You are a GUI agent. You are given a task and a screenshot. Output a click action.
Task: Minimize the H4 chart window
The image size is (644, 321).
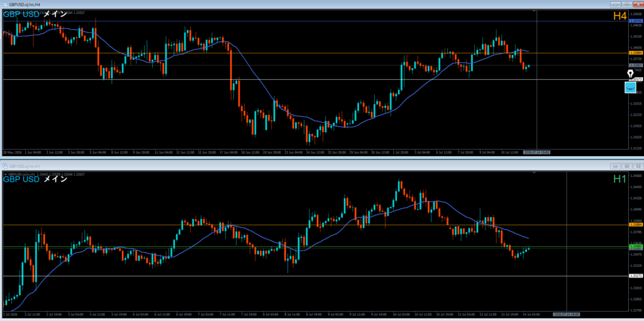pyautogui.click(x=615, y=4)
